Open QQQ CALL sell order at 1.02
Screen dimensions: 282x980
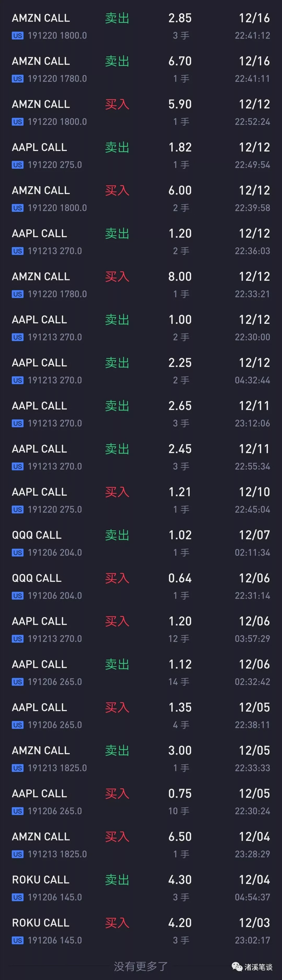pos(141,543)
